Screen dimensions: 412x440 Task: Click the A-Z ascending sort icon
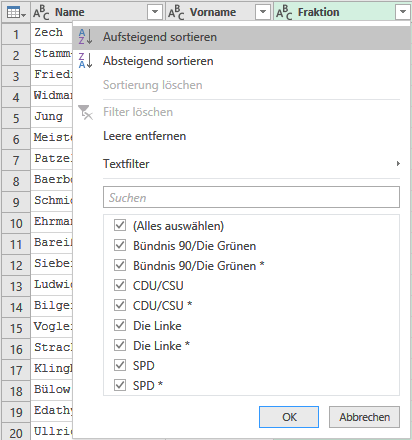tap(86, 37)
